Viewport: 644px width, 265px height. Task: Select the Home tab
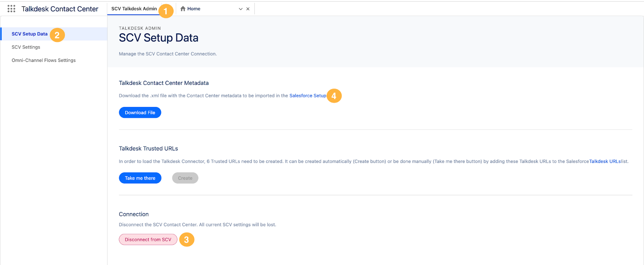(194, 8)
